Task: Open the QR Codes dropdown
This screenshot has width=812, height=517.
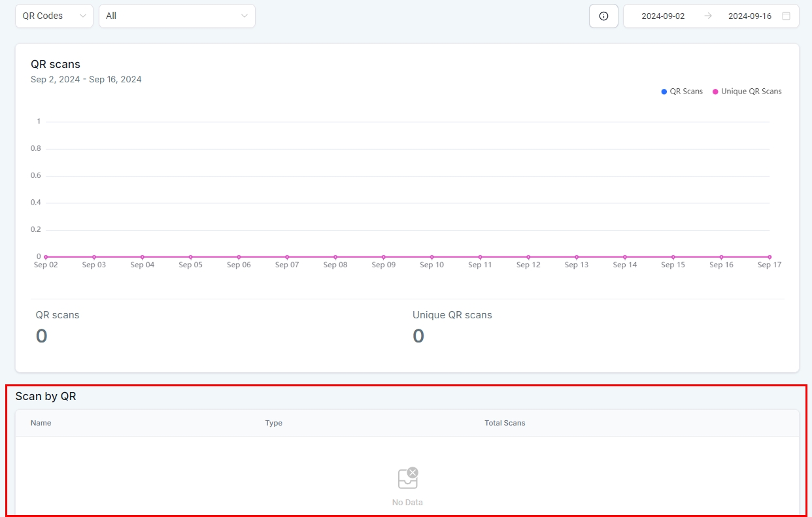Action: click(x=54, y=16)
